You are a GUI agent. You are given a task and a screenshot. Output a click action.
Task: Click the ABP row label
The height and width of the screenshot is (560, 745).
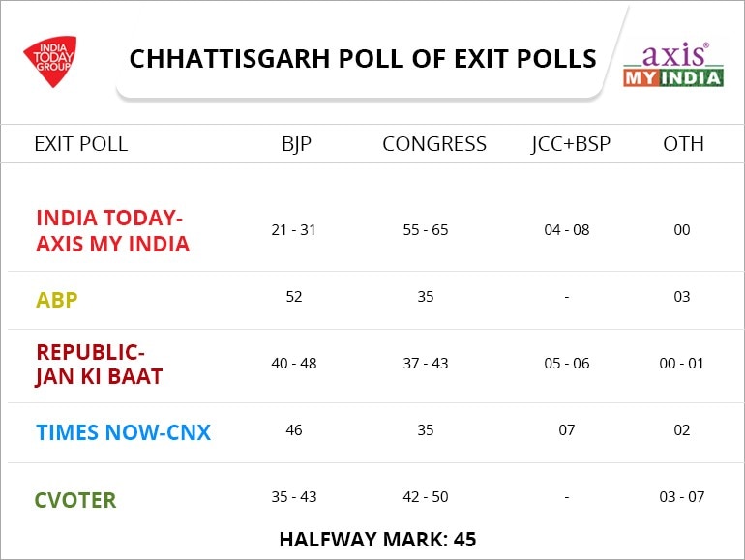pos(57,300)
